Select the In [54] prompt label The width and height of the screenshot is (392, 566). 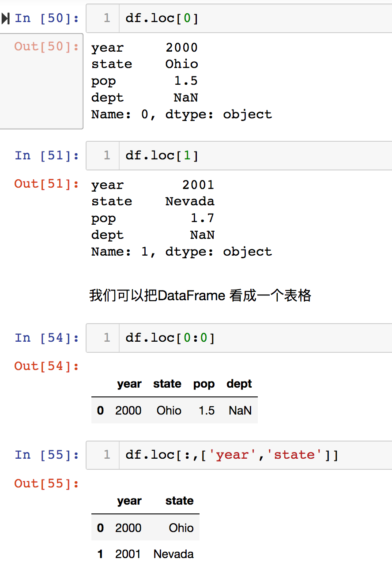pyautogui.click(x=47, y=338)
